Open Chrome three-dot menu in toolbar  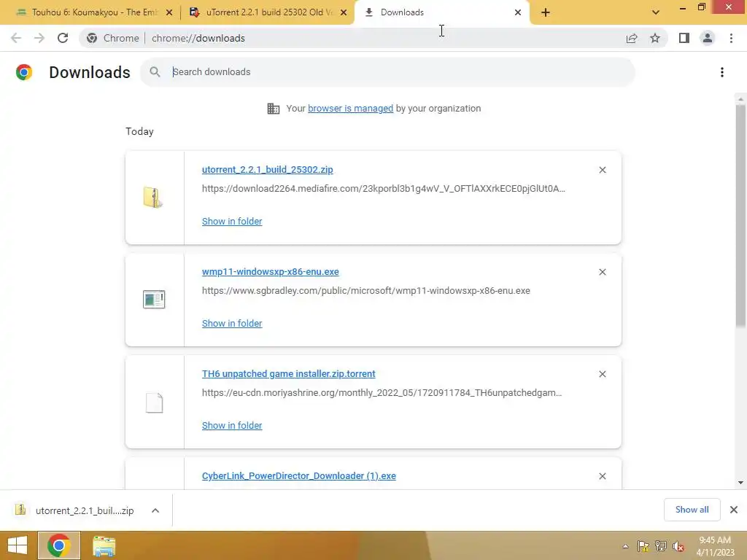[731, 38]
